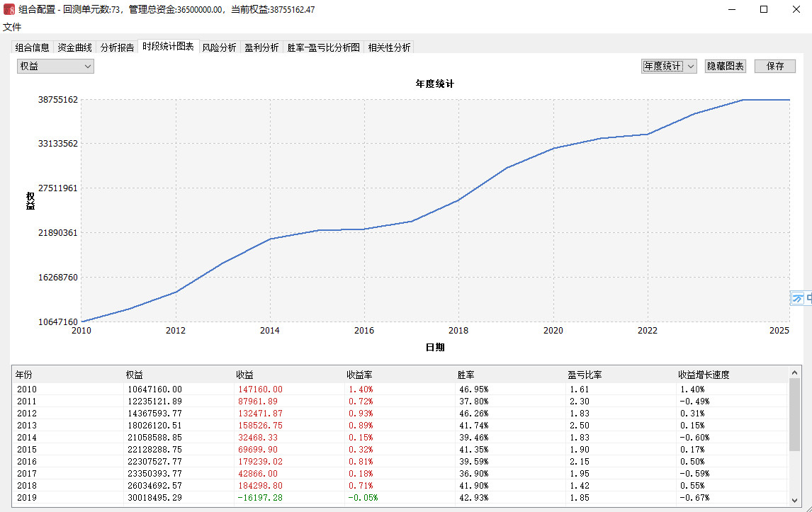Maximize the 组合配置 window
Image resolution: width=812 pixels, height=512 pixels.
click(x=764, y=10)
